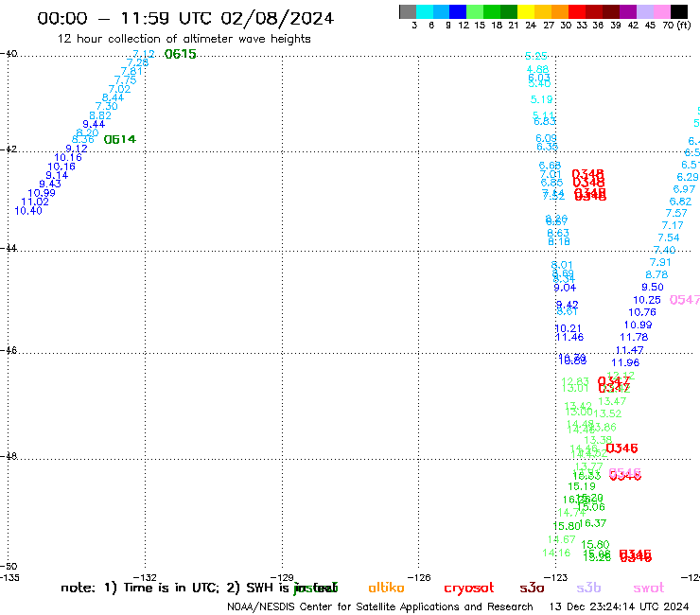This screenshot has height=615, width=700.
Task: Click wave height reading '8.44'
Action: (x=113, y=97)
